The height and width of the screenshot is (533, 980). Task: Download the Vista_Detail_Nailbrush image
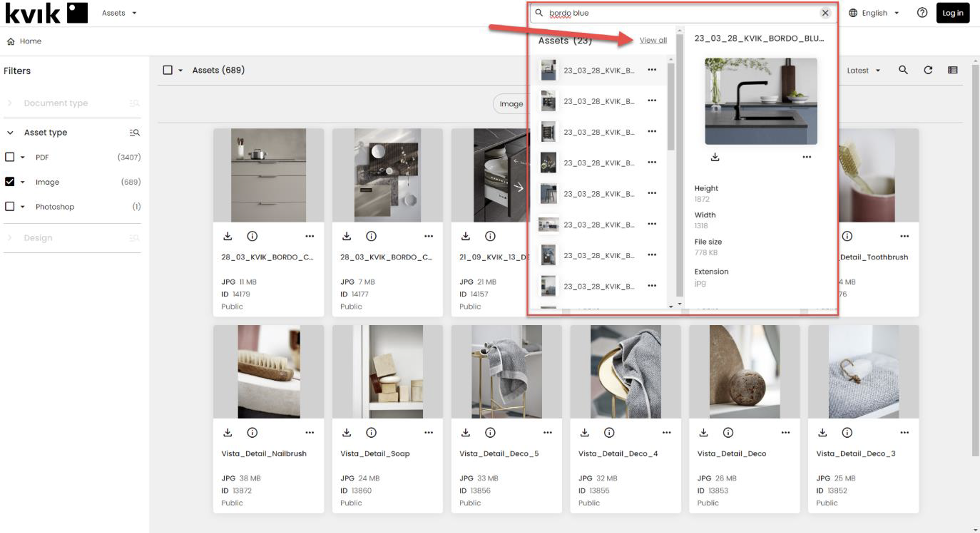(227, 432)
